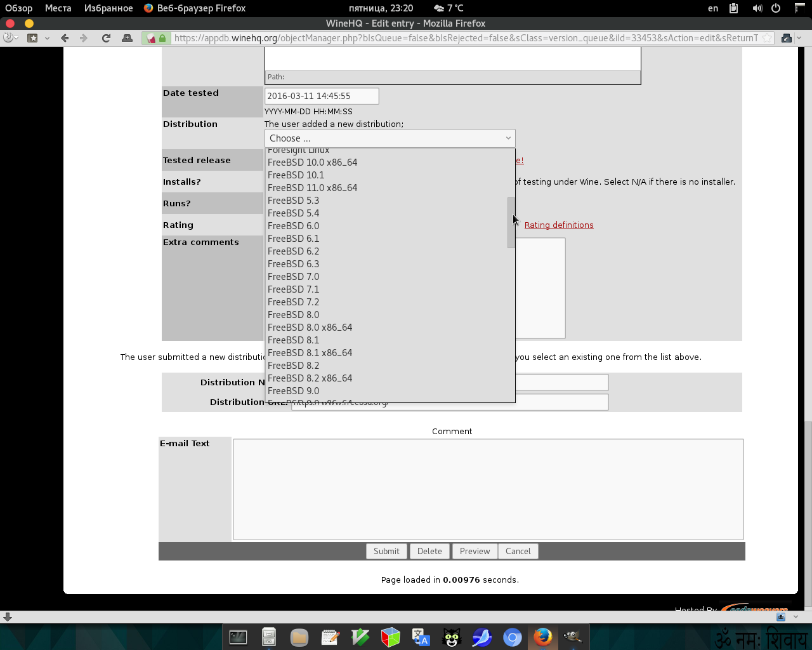Open SeaMonkey from the dock
The width and height of the screenshot is (812, 650).
pyautogui.click(x=482, y=637)
